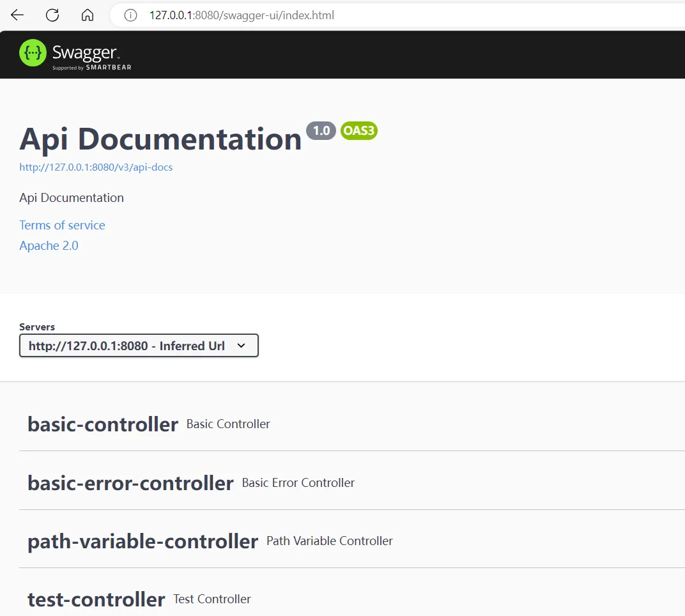Reload the page with the refresh icon

52,15
